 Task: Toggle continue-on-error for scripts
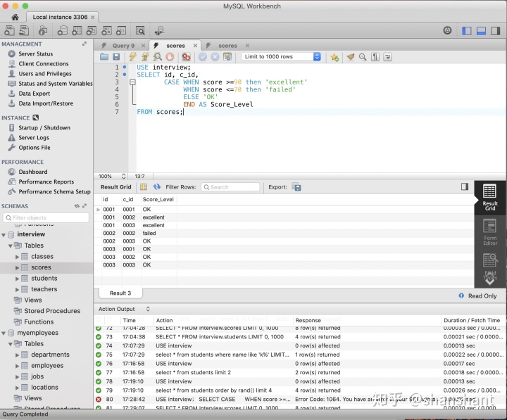click(x=186, y=57)
